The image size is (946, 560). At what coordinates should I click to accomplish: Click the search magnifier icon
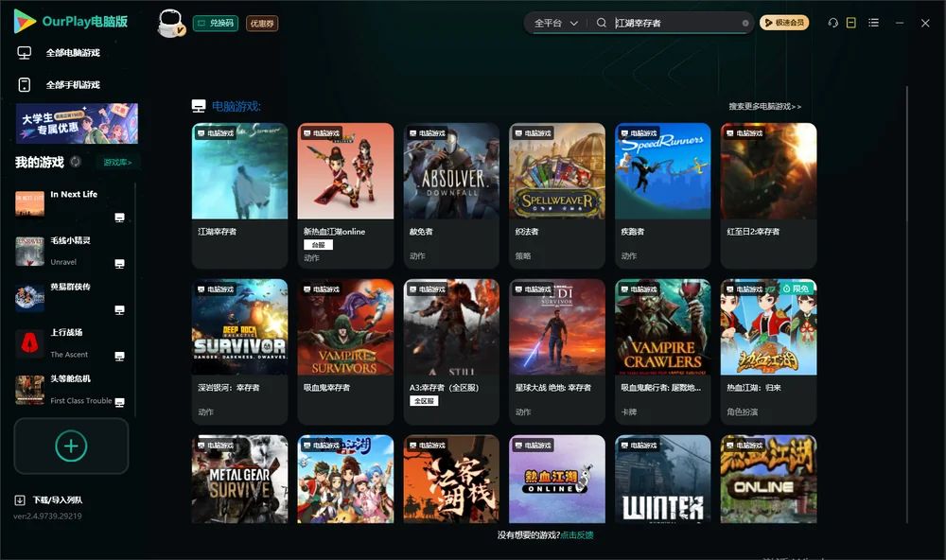point(601,23)
